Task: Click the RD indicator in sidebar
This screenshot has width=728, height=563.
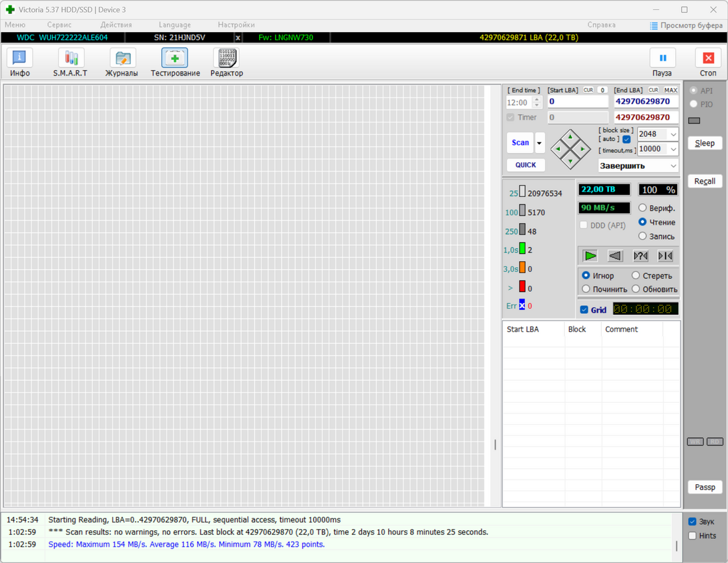Action: (x=715, y=441)
